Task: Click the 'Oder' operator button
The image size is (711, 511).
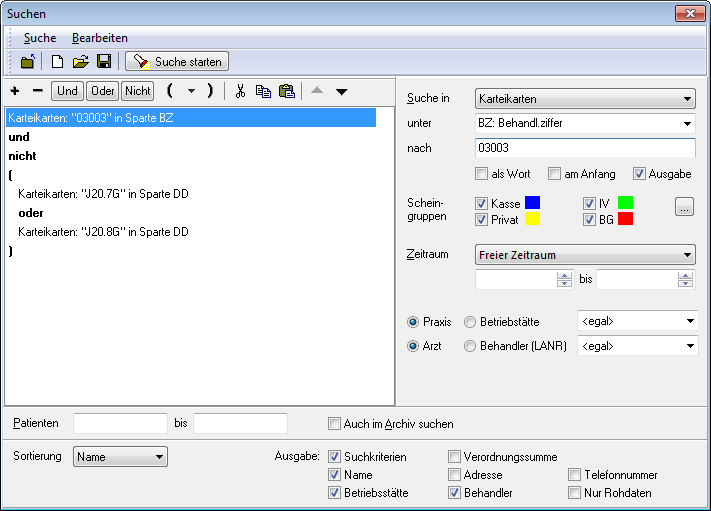Action: 102,91
